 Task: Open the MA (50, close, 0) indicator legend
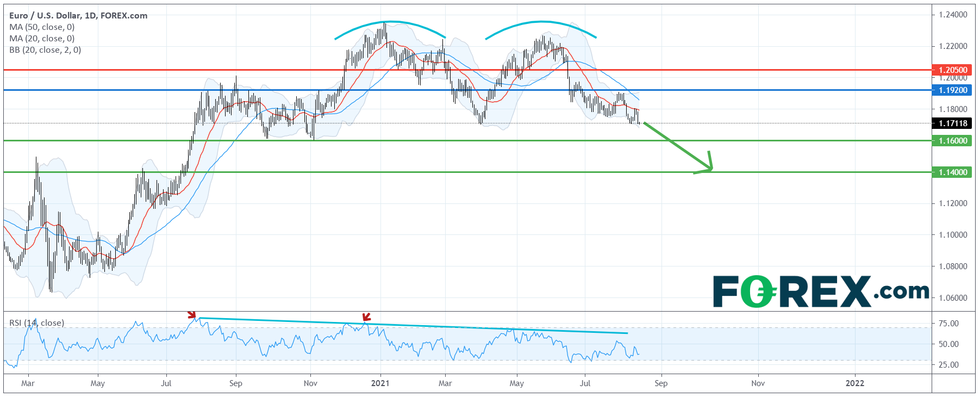click(42, 27)
